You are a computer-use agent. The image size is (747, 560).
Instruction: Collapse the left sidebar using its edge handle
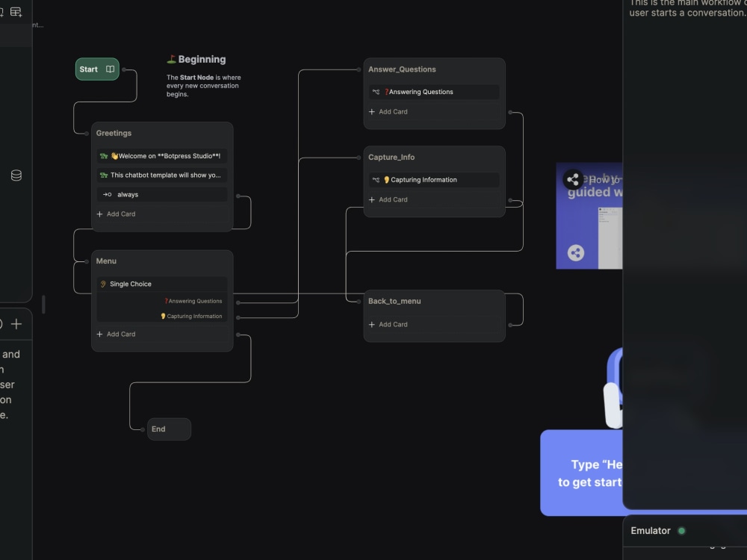pyautogui.click(x=43, y=304)
